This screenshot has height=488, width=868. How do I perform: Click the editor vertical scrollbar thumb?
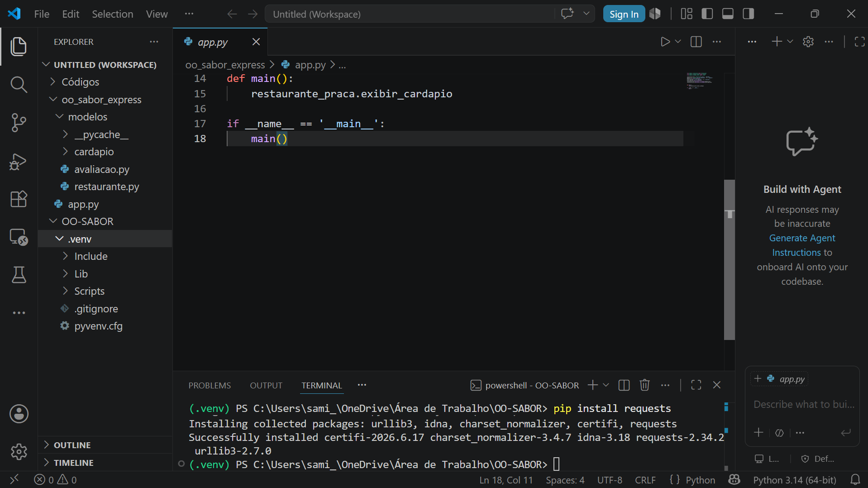pyautogui.click(x=730, y=260)
